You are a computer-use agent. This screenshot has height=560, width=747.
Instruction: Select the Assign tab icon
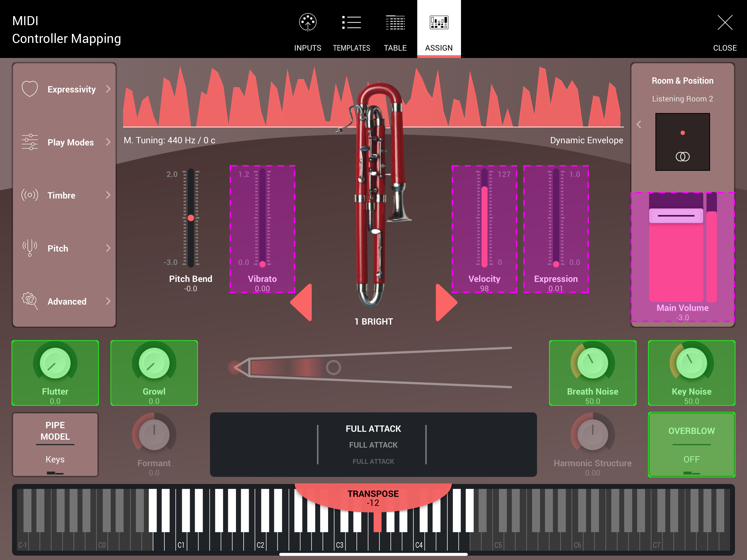point(439,23)
